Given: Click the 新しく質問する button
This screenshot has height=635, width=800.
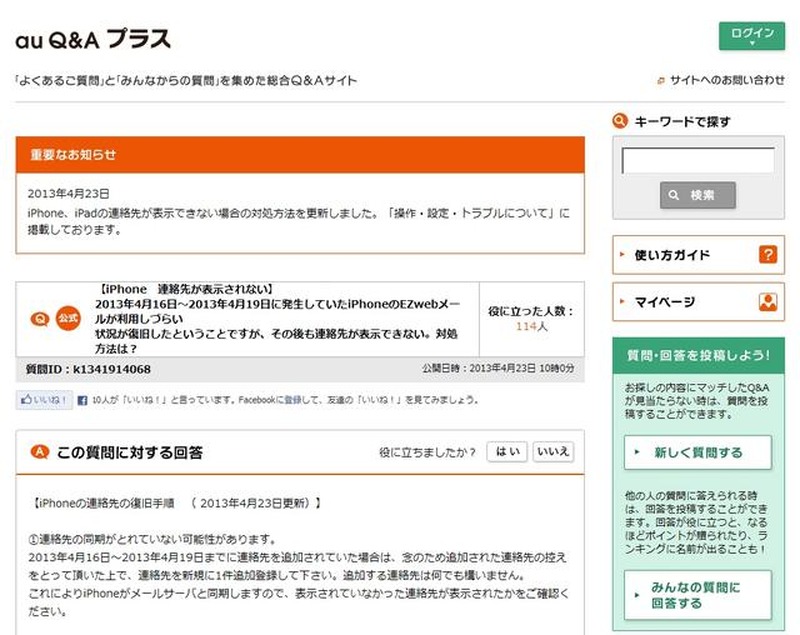Looking at the screenshot, I should (x=697, y=452).
